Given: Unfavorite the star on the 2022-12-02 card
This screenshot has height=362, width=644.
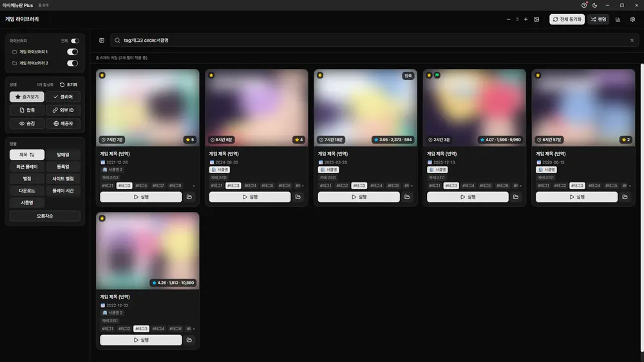Looking at the screenshot, I should point(102,218).
